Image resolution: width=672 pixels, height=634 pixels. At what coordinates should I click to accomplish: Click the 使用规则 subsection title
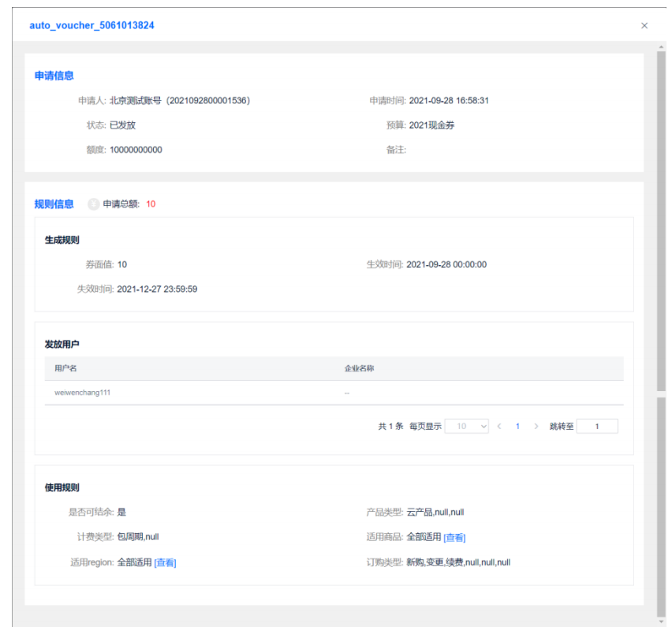62,488
